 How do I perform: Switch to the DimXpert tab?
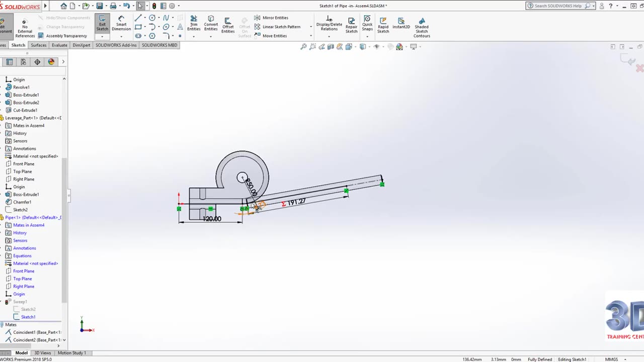(82, 45)
